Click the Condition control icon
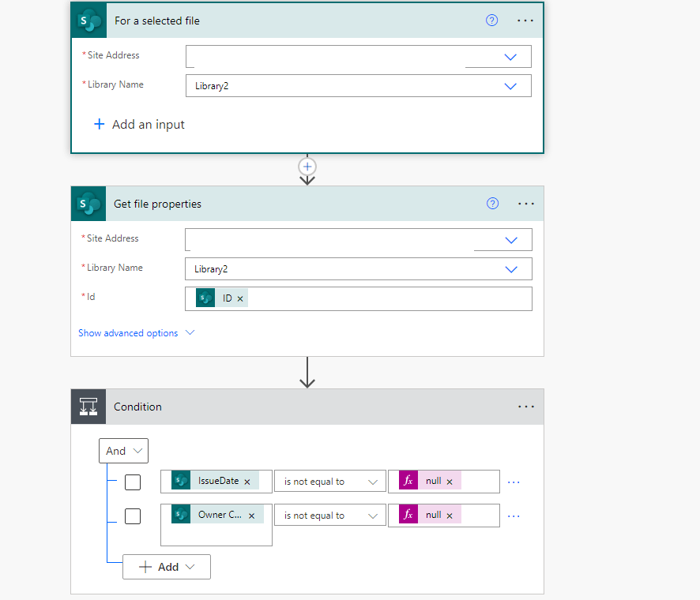This screenshot has height=600, width=700. coord(88,407)
